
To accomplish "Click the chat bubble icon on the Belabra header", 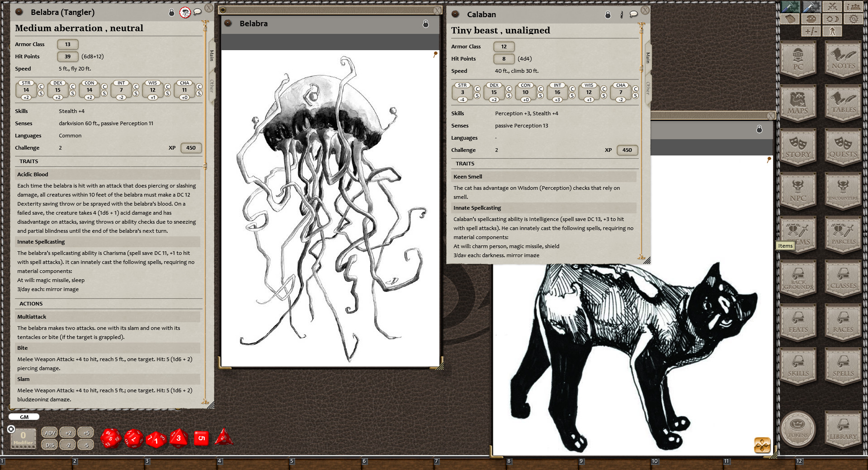I will [197, 12].
